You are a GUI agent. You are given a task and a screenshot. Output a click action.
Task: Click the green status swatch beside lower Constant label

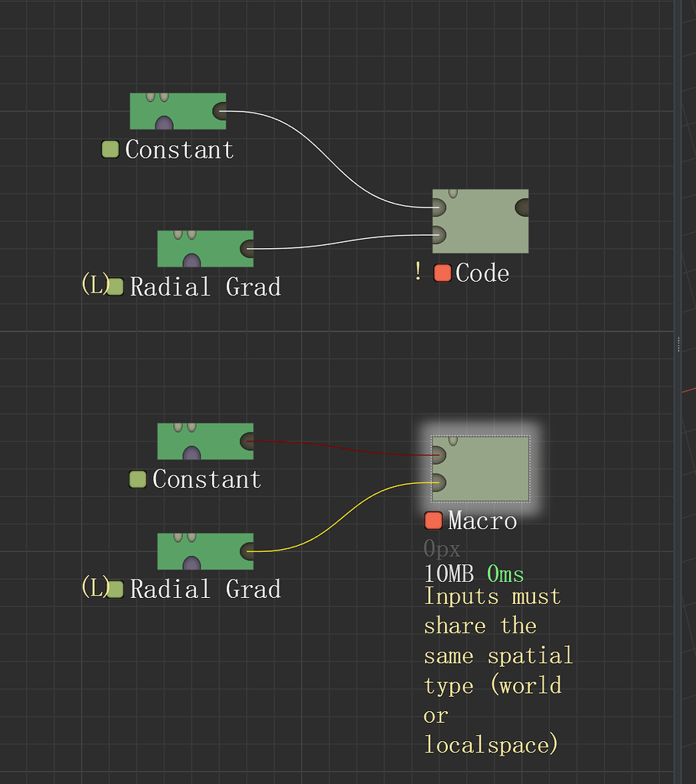(137, 479)
